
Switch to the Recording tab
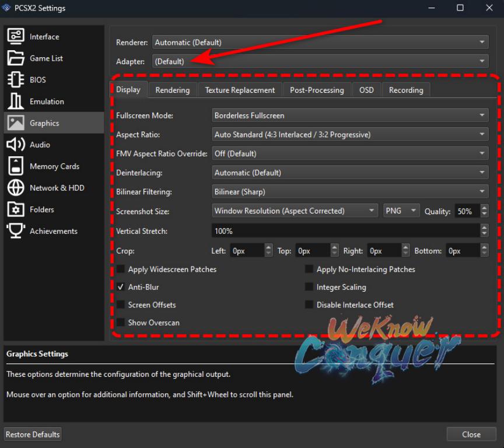click(406, 90)
